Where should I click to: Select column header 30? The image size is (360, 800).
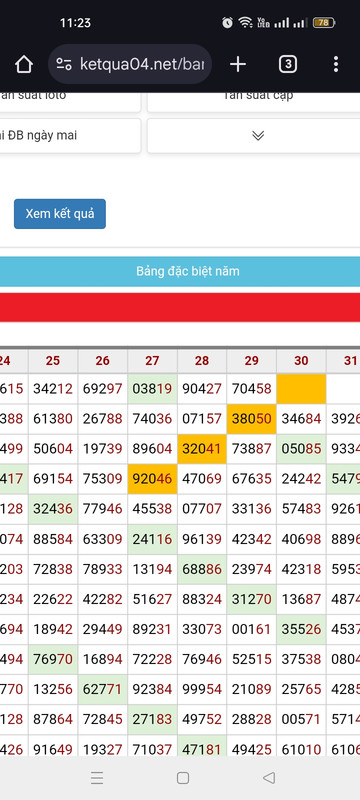tap(301, 361)
